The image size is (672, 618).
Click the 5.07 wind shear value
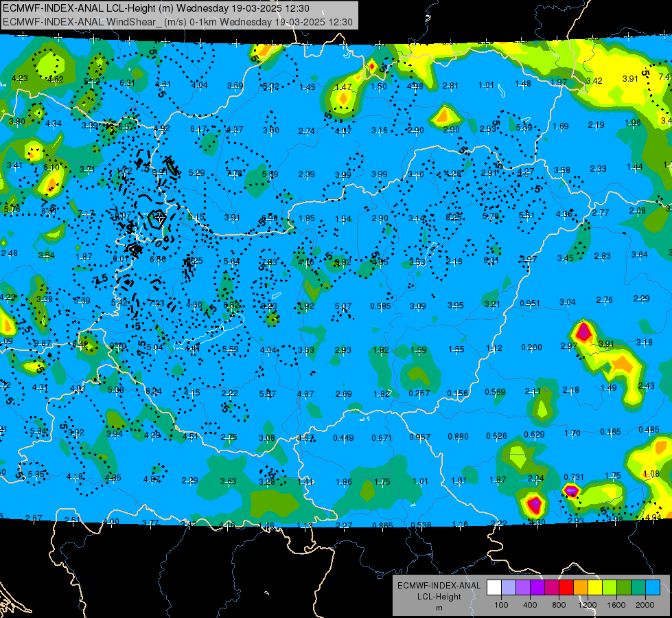tap(343, 306)
